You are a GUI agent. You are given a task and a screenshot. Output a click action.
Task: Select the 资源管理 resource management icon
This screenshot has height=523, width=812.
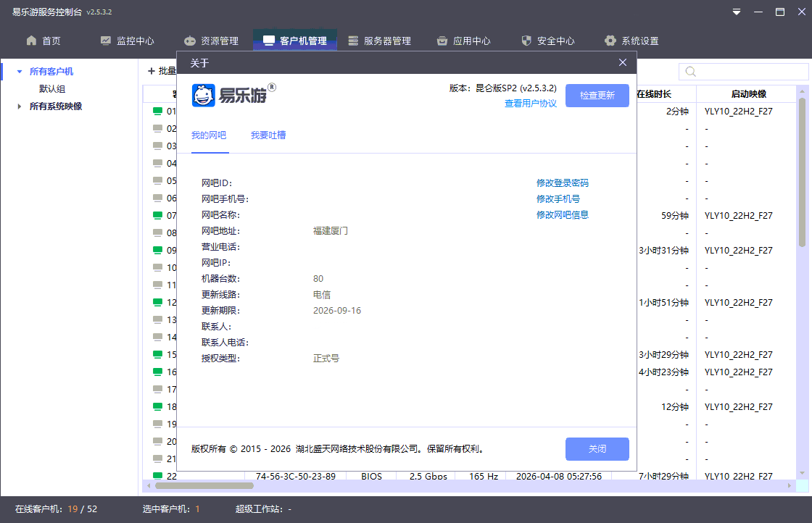[191, 41]
